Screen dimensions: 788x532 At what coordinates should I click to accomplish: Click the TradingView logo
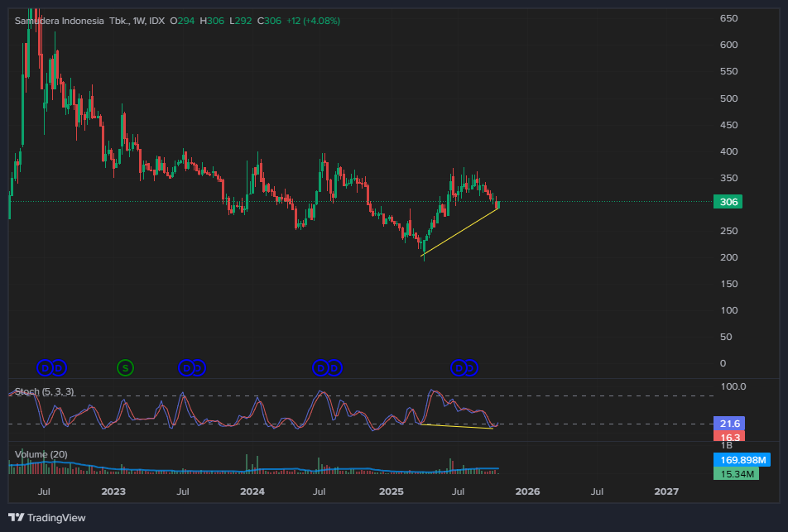tap(46, 518)
